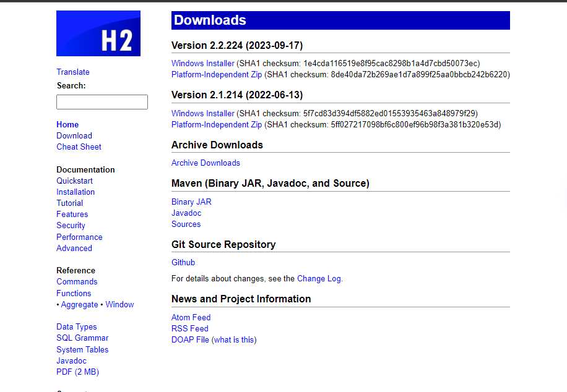Screen dimensions: 567x392
Task: Click the Archive Downloads section heading
Action: click(217, 145)
